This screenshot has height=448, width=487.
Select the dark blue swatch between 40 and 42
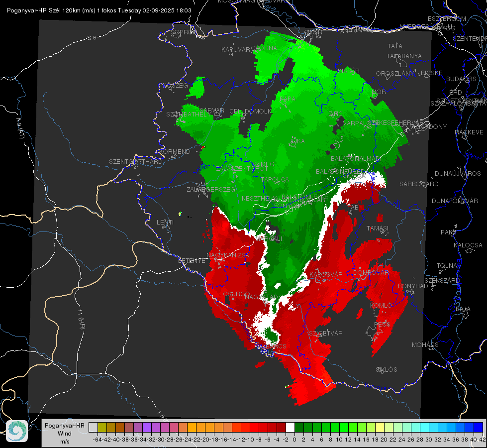(x=479, y=427)
